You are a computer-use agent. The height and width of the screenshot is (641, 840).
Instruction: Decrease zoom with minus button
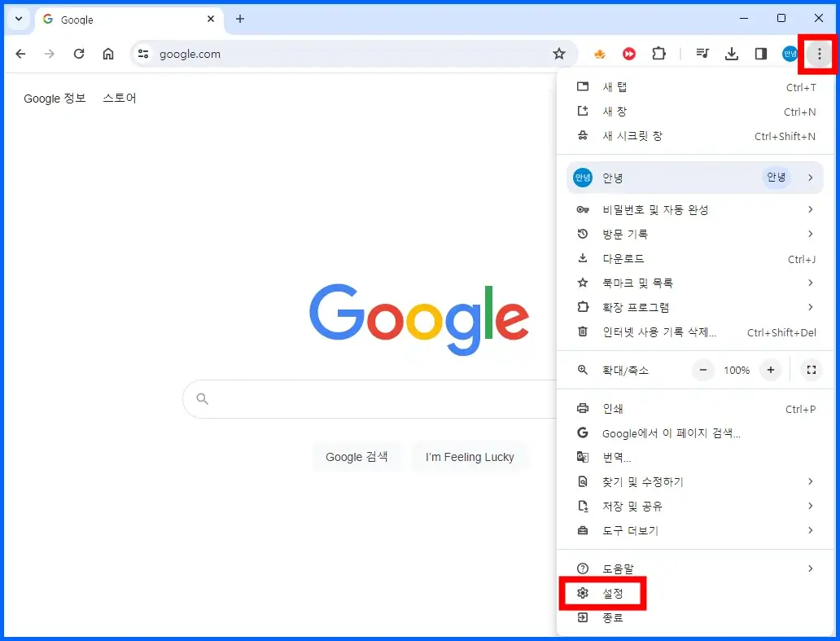click(703, 370)
